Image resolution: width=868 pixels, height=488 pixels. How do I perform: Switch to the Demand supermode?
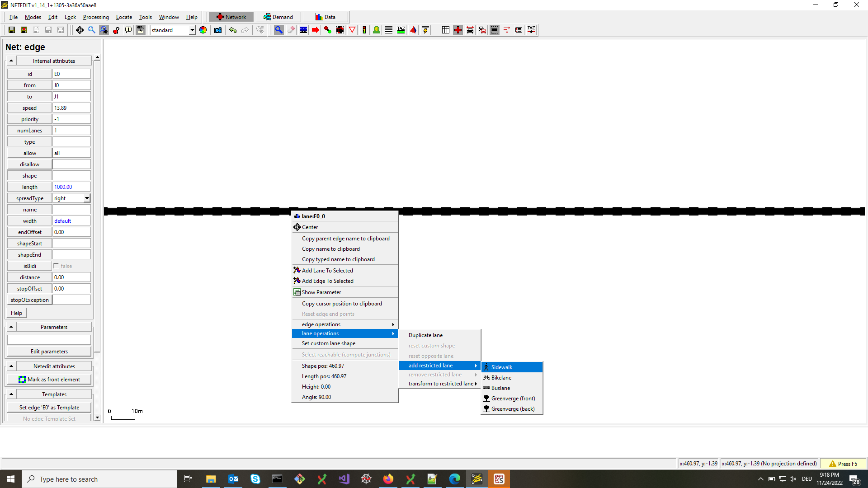278,17
